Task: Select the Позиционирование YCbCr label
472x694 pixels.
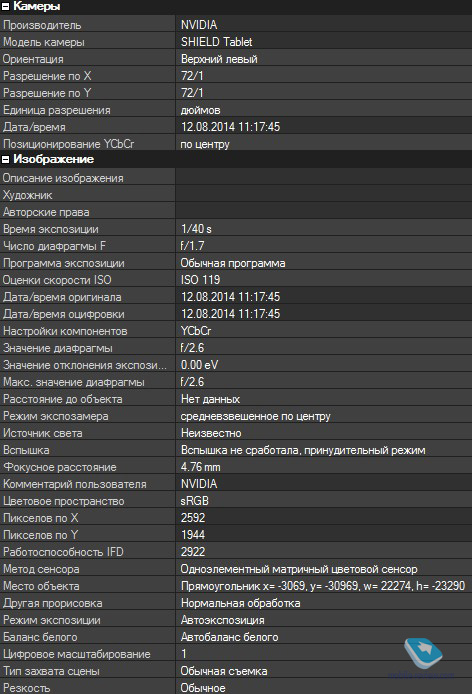Action: point(68,144)
